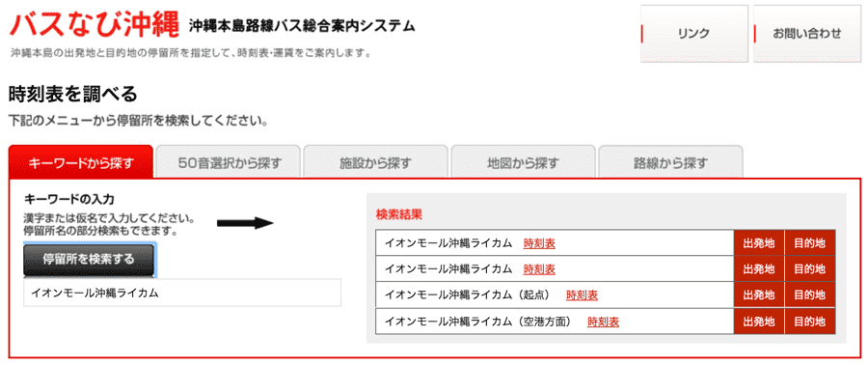The width and height of the screenshot is (868, 365).
Task: Select the キーワードから探す tab
Action: tap(81, 162)
